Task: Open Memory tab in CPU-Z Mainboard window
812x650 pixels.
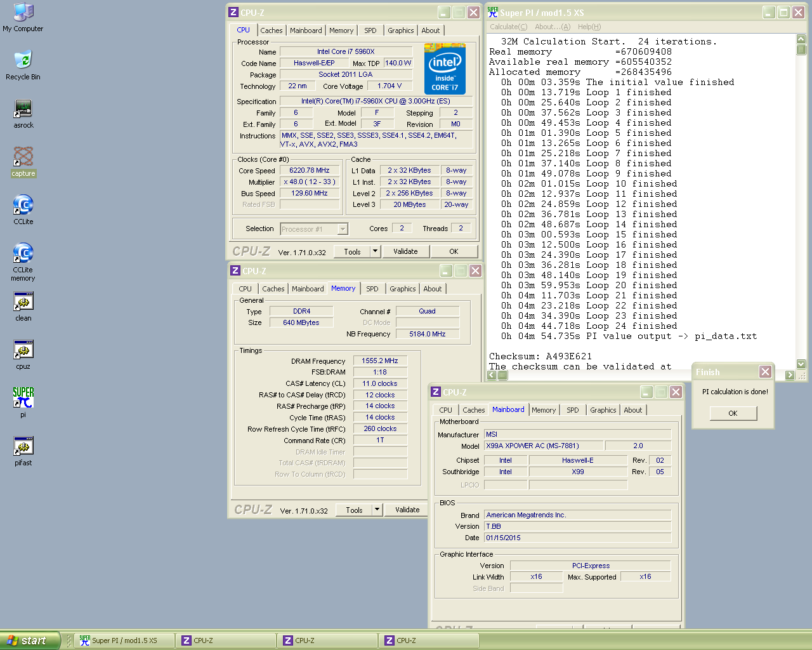Action: point(544,410)
